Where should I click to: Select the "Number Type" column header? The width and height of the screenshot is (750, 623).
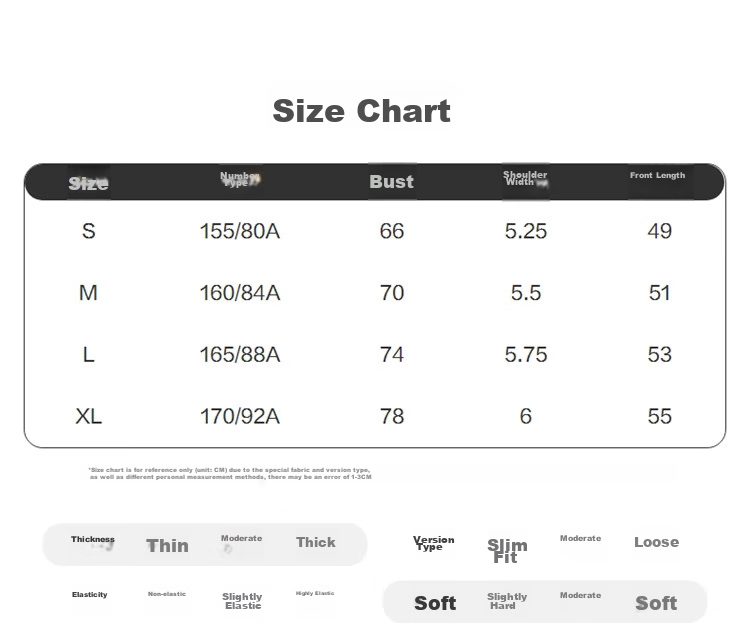click(x=240, y=179)
